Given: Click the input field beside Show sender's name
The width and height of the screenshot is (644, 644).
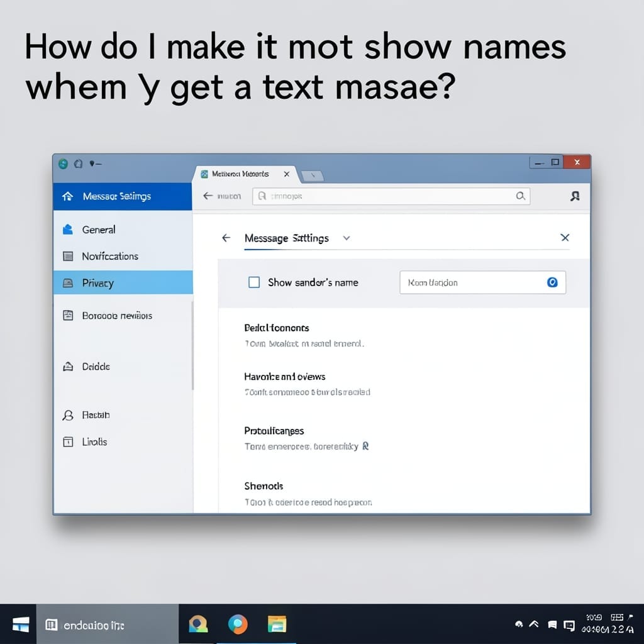Looking at the screenshot, I should click(482, 282).
